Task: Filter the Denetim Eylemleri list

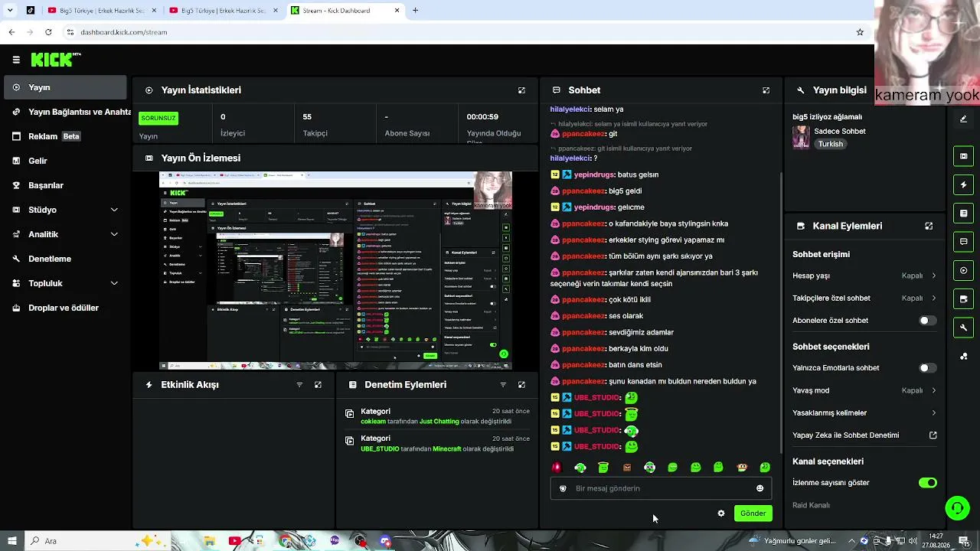Action: pos(503,385)
